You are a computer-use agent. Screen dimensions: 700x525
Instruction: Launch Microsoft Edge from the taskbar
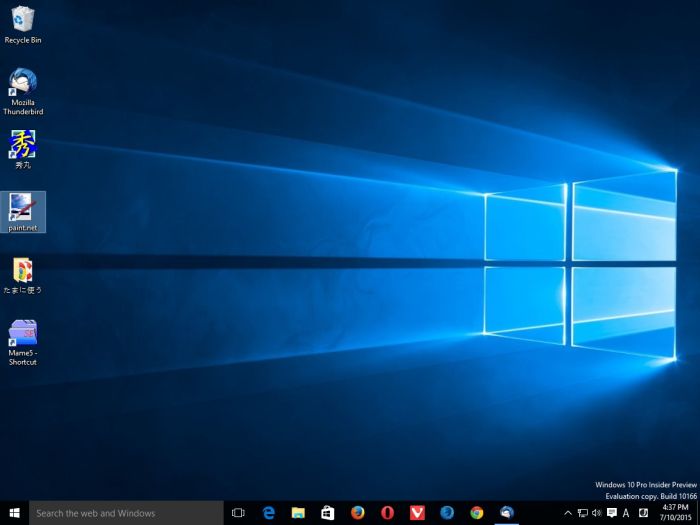pyautogui.click(x=268, y=513)
